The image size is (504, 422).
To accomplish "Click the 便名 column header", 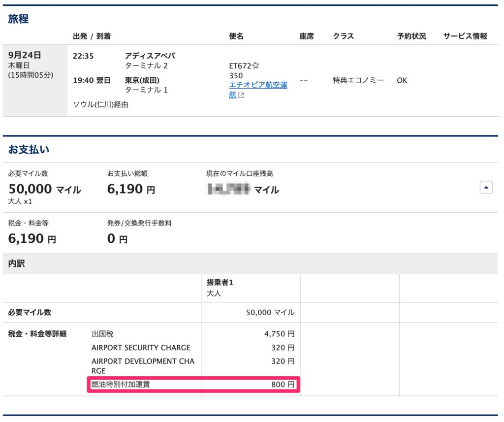I will coord(236,36).
